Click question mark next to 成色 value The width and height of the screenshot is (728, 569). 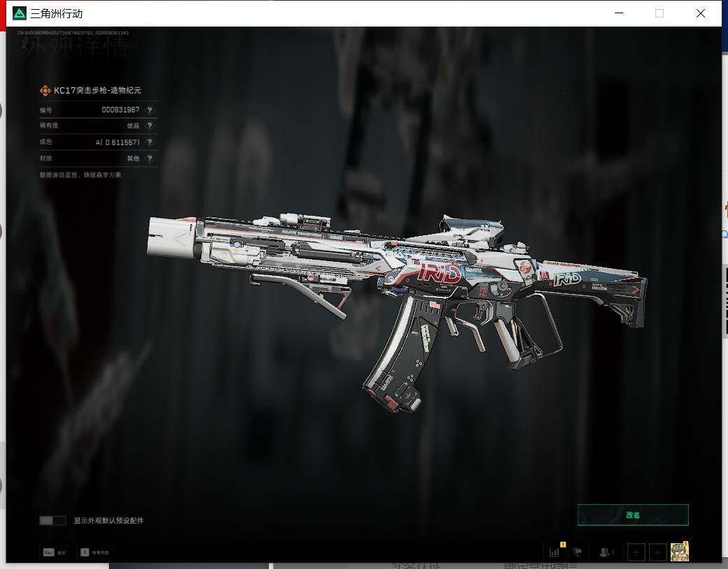(x=150, y=142)
